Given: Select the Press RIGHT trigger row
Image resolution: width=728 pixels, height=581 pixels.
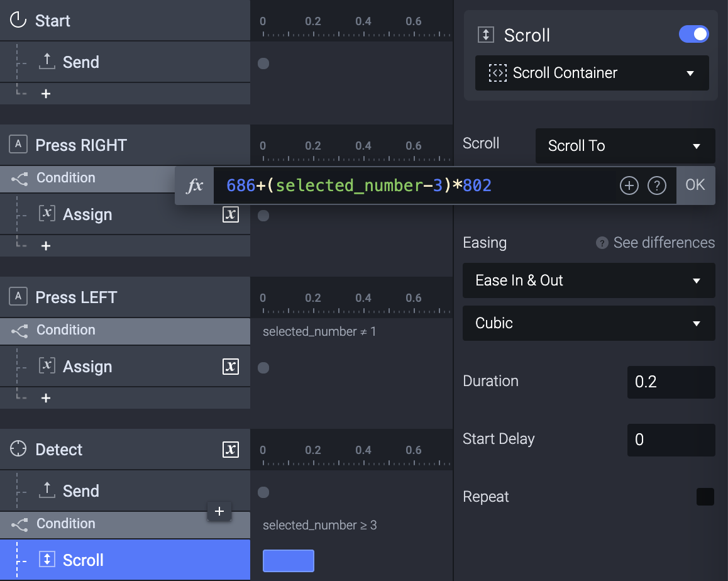Looking at the screenshot, I should 125,145.
